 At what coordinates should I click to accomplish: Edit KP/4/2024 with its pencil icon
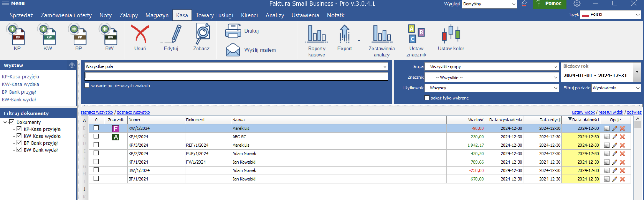click(614, 137)
